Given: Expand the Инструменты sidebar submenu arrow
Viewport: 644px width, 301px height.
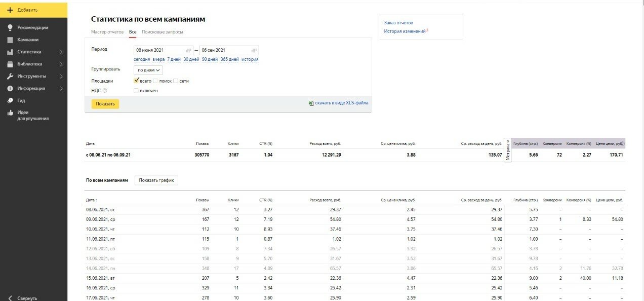Looking at the screenshot, I should click(61, 76).
